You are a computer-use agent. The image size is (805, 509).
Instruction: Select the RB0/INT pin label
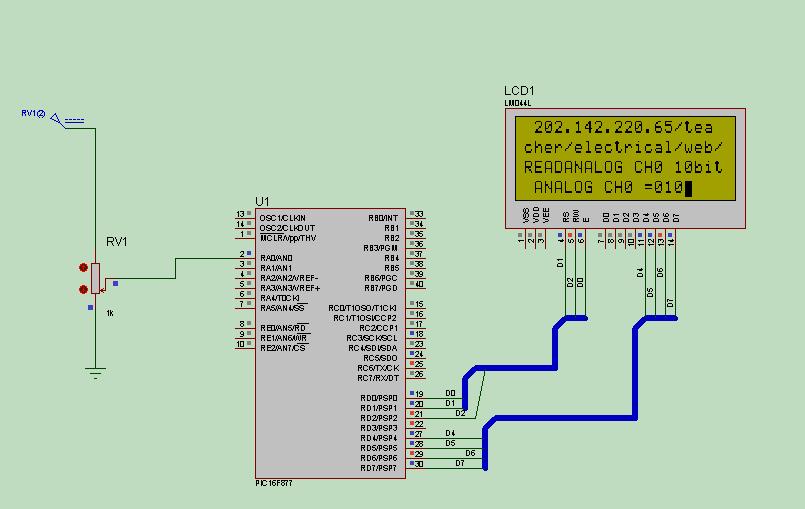[x=383, y=218]
